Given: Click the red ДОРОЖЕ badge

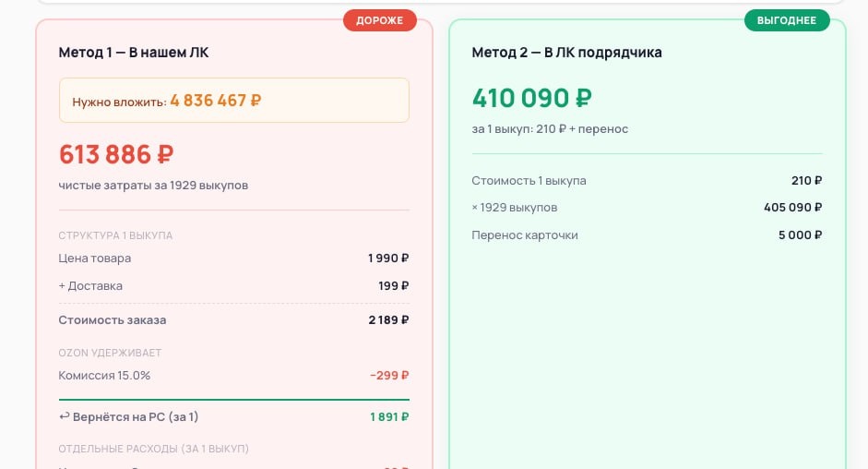Looking at the screenshot, I should (380, 20).
